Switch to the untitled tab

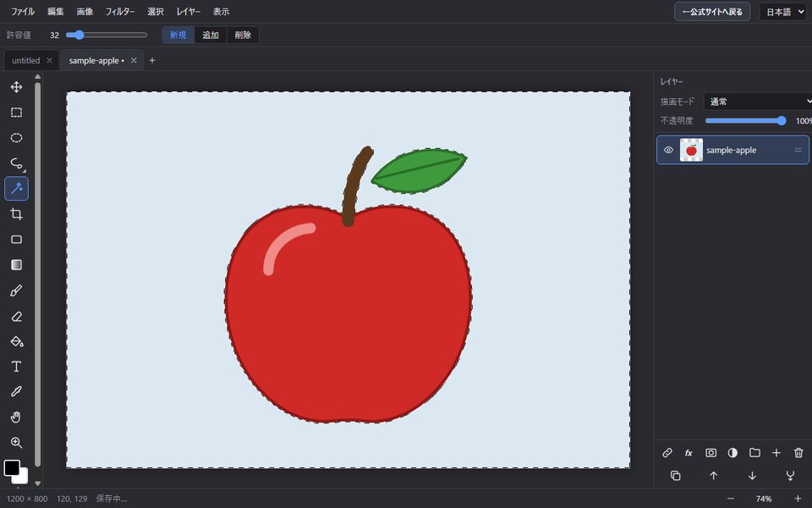[x=26, y=61]
